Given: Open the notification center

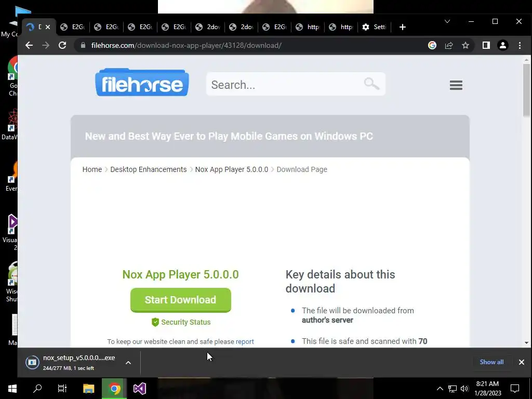Looking at the screenshot, I should click(x=515, y=389).
